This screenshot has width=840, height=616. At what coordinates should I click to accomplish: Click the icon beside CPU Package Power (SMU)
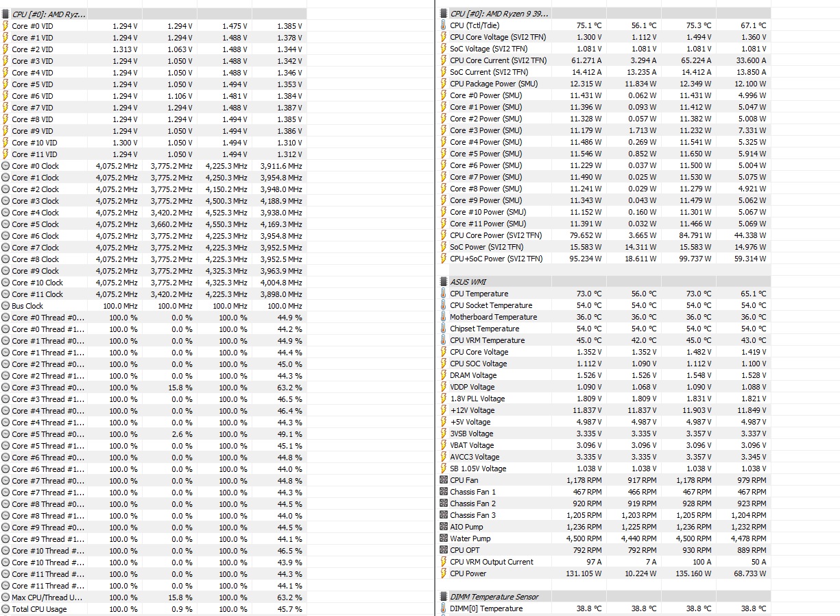(x=443, y=83)
